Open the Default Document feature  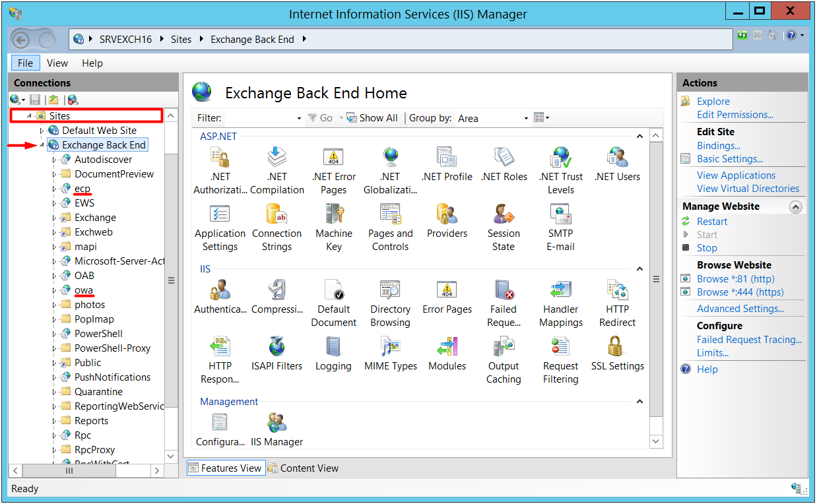[334, 303]
